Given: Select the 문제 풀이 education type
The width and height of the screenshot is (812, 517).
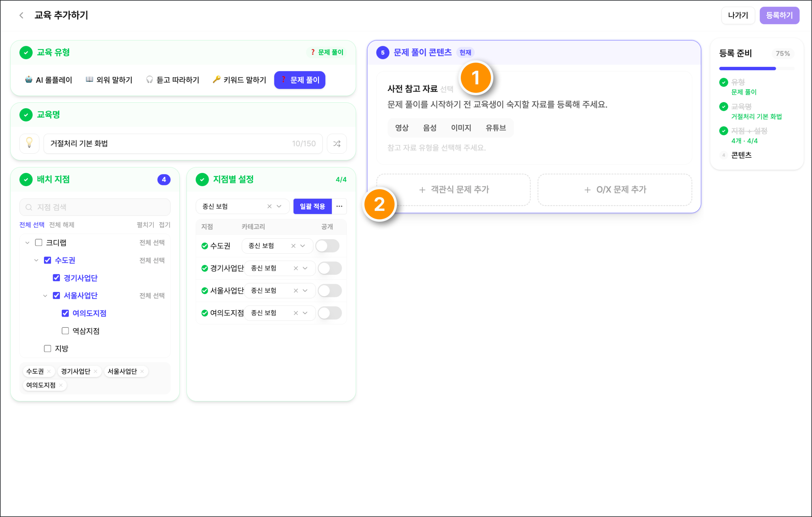Looking at the screenshot, I should (x=299, y=80).
